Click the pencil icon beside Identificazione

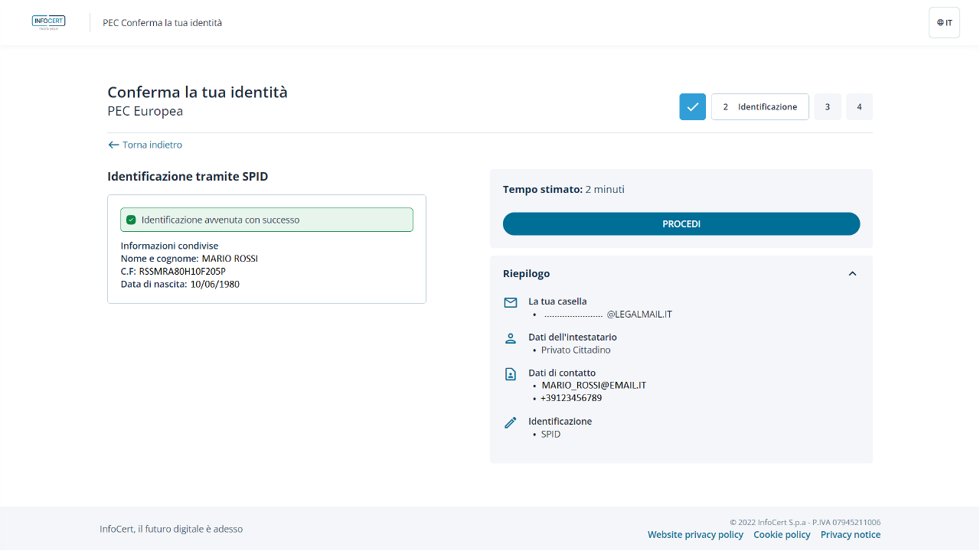pos(511,422)
